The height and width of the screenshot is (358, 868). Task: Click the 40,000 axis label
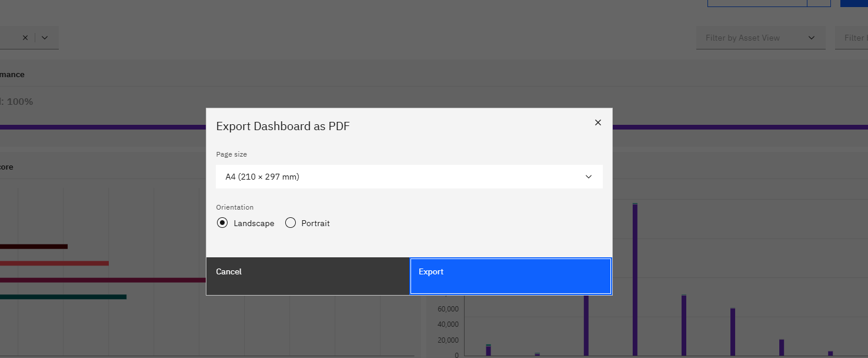[448, 324]
